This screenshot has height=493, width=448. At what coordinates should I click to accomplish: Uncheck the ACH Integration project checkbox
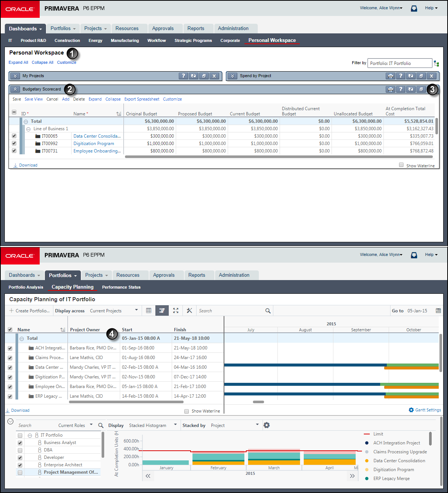point(10,348)
